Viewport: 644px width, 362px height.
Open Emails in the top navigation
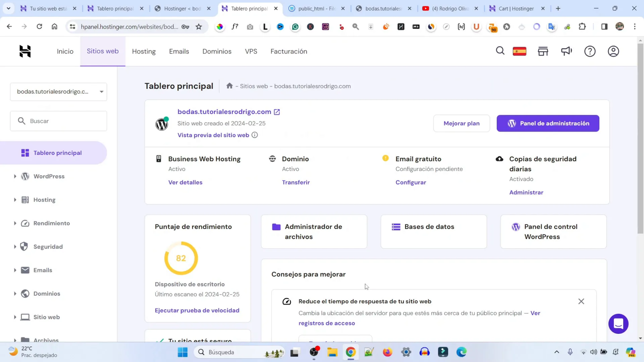179,51
